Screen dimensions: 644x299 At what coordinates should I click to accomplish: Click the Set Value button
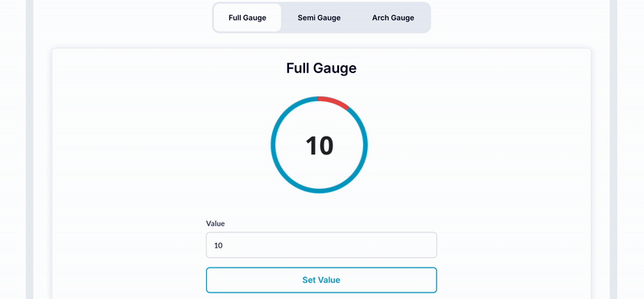(x=321, y=281)
